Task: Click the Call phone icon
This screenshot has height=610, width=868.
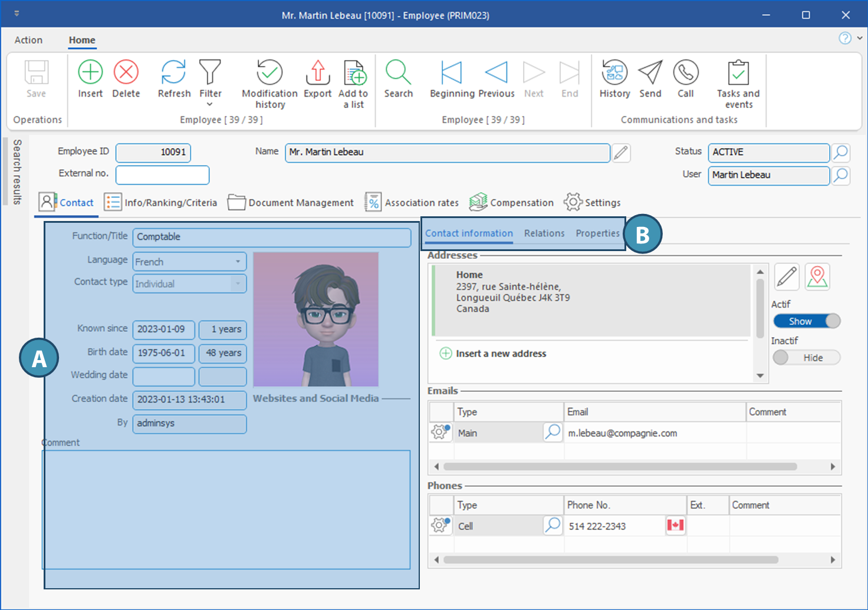Action: pyautogui.click(x=686, y=72)
